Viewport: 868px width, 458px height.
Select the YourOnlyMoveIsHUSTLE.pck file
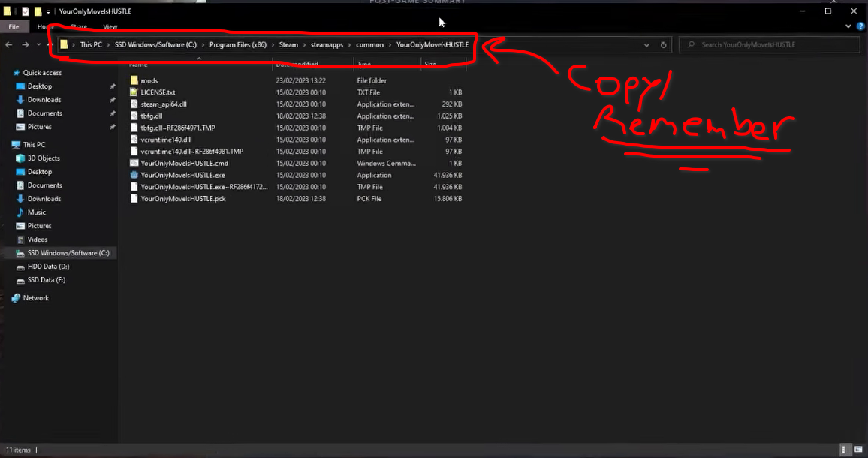pos(183,199)
